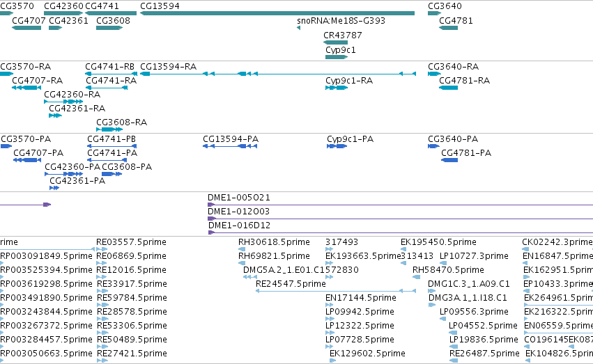
Task: Click the EK195450.5prime EST label
Action: click(x=439, y=242)
